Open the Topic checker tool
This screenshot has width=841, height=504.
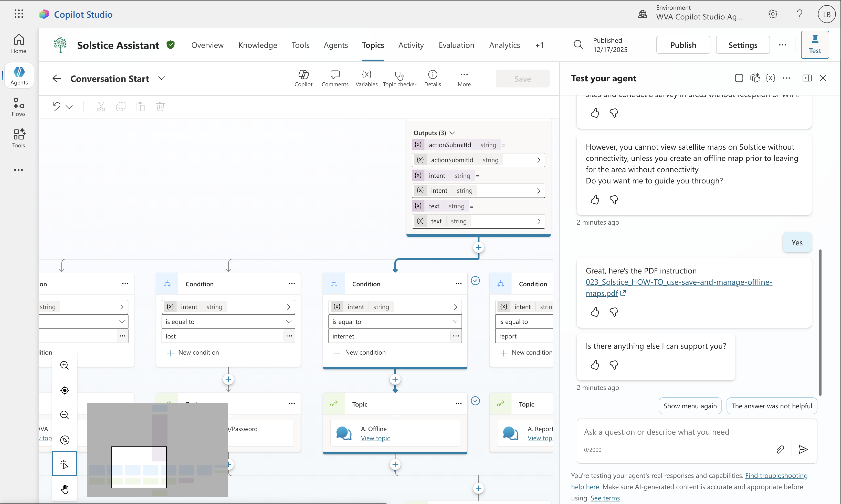coord(399,78)
